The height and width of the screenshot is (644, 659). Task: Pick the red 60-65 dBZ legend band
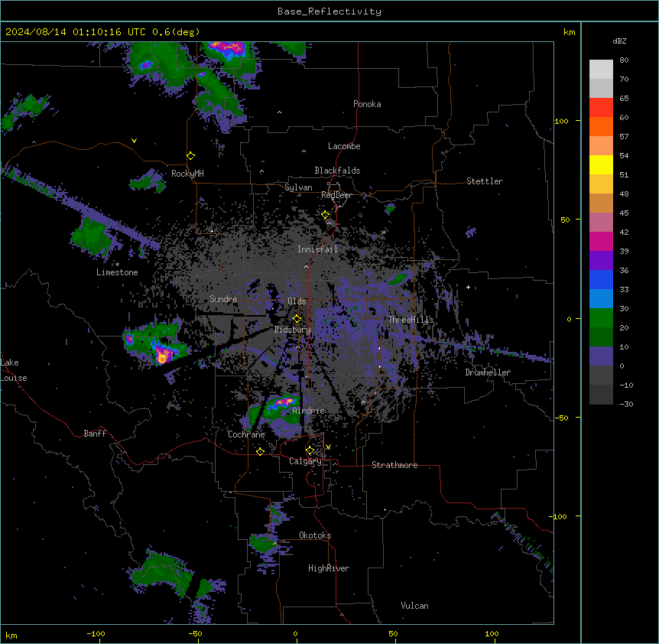pos(601,108)
